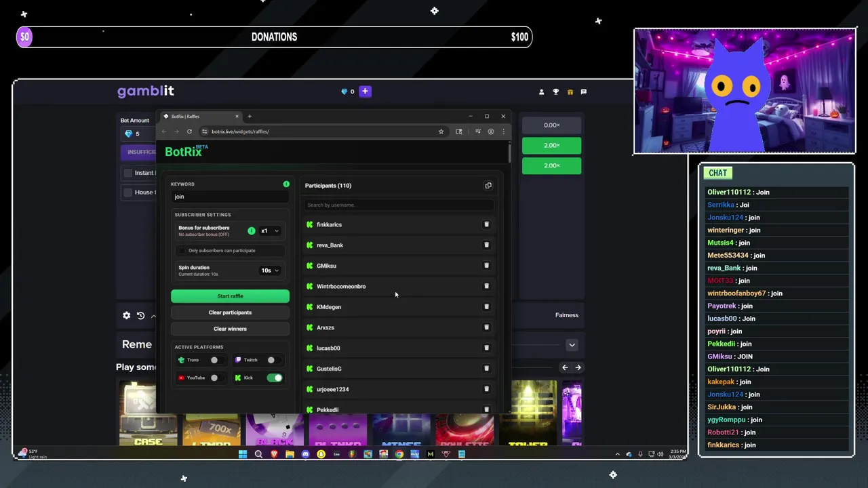Open gamblit bet history icon
This screenshot has height=488, width=868.
[x=140, y=315]
